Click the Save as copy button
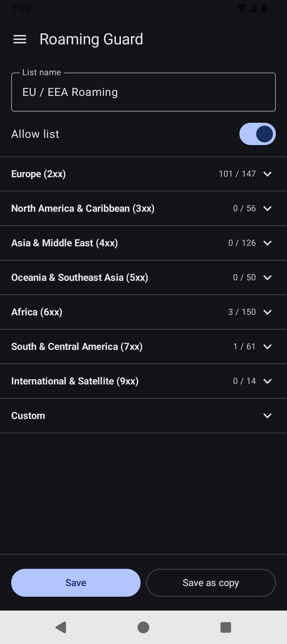The image size is (287, 644). (211, 583)
